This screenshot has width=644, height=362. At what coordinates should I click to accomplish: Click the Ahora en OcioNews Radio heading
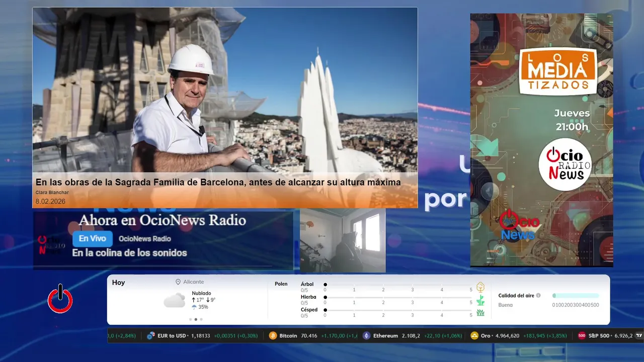(x=162, y=220)
